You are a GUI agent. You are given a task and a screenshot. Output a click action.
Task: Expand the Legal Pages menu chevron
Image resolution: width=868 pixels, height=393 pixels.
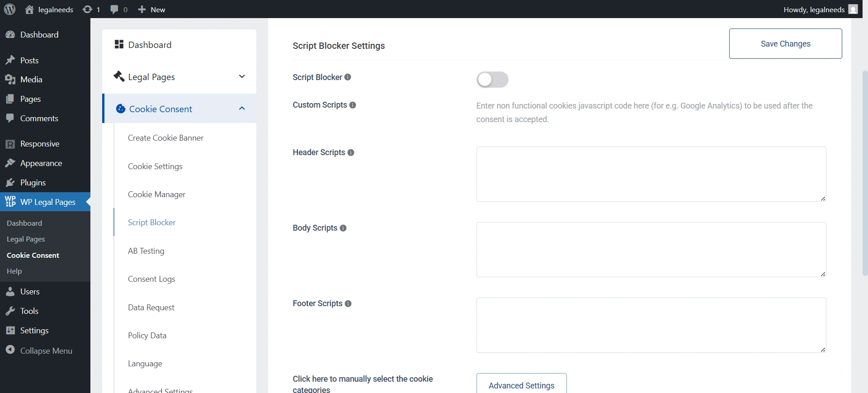pyautogui.click(x=242, y=76)
